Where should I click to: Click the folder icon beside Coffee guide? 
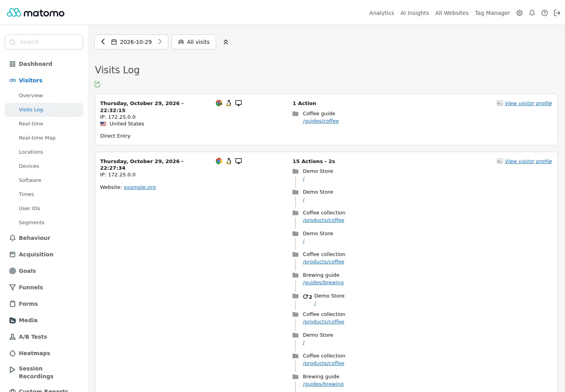pos(295,114)
